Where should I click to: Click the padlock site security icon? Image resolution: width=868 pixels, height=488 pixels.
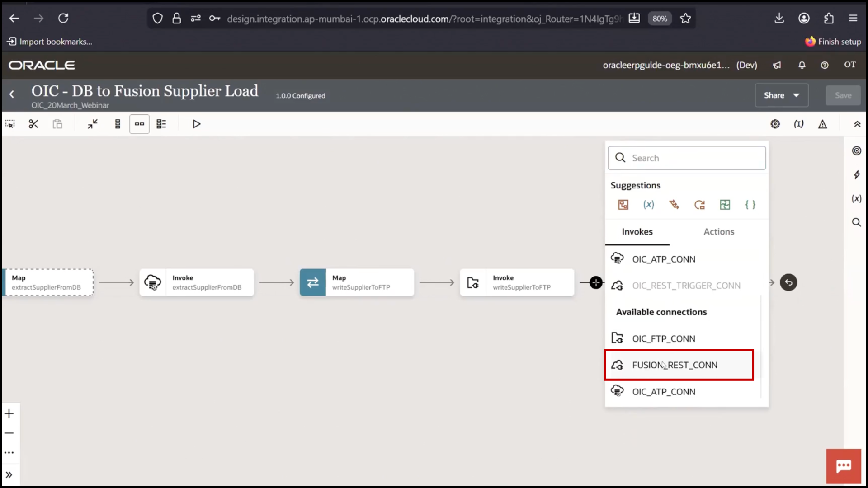(x=177, y=19)
